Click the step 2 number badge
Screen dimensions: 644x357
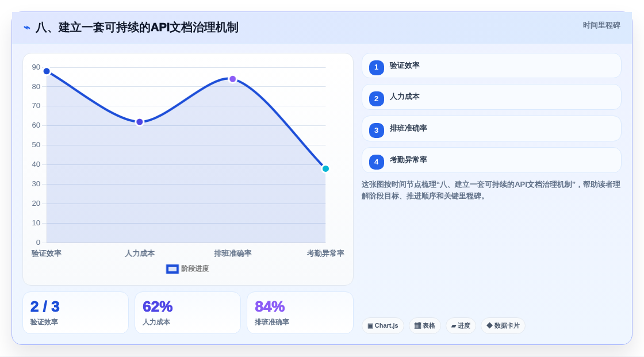pos(376,99)
